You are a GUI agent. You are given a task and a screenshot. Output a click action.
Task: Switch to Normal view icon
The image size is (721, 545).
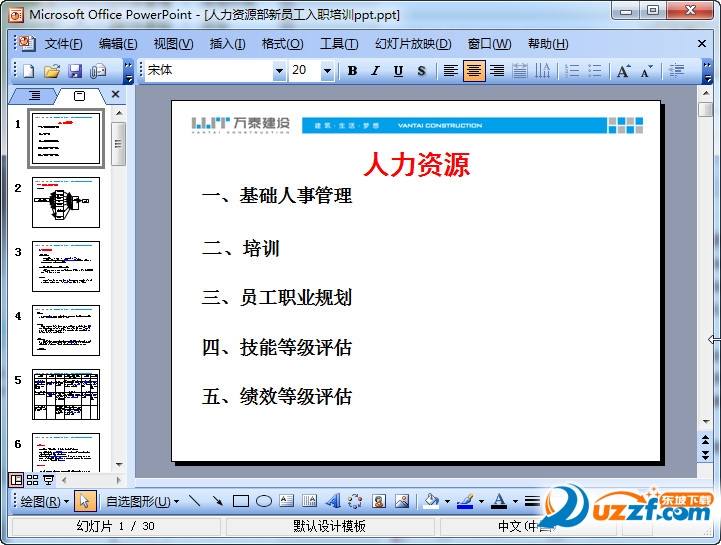tap(17, 480)
